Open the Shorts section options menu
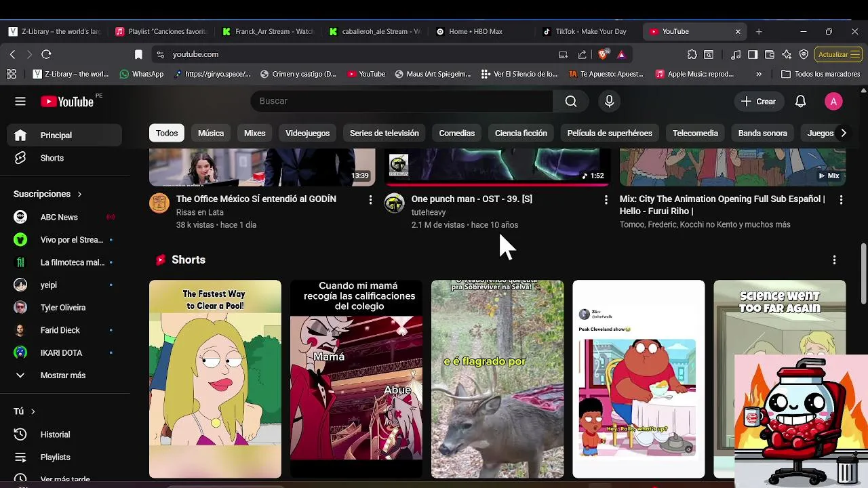 [x=834, y=260]
